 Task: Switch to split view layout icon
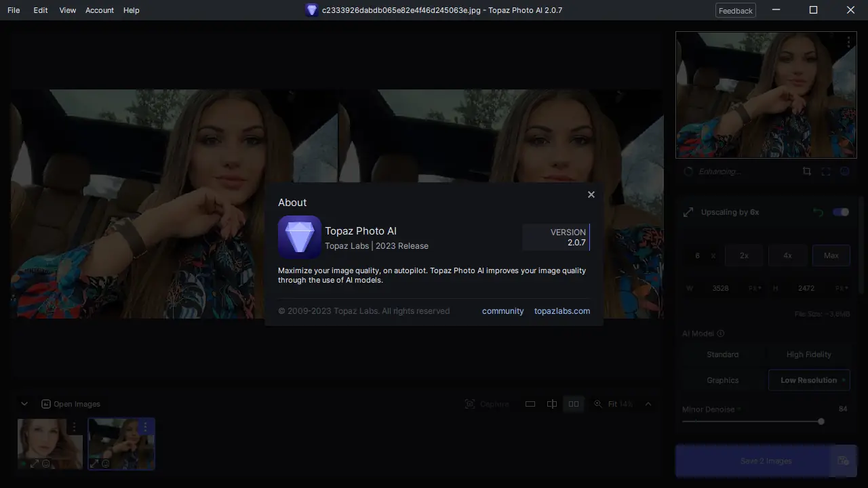[552, 404]
